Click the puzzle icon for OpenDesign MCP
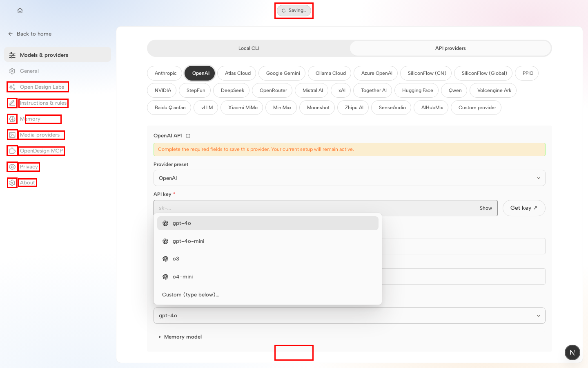This screenshot has height=368, width=588. tap(12, 151)
